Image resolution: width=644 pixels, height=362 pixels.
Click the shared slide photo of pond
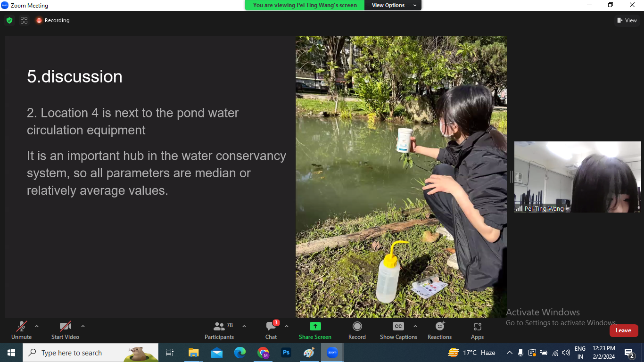point(401,177)
